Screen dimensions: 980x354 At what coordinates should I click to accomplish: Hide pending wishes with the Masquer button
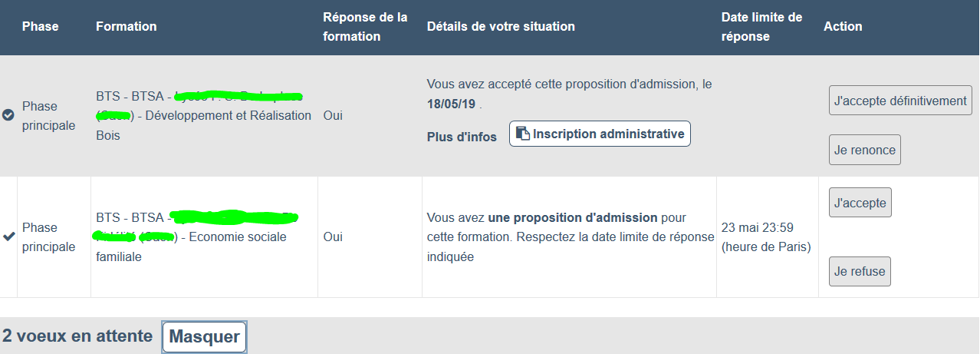[x=204, y=336]
